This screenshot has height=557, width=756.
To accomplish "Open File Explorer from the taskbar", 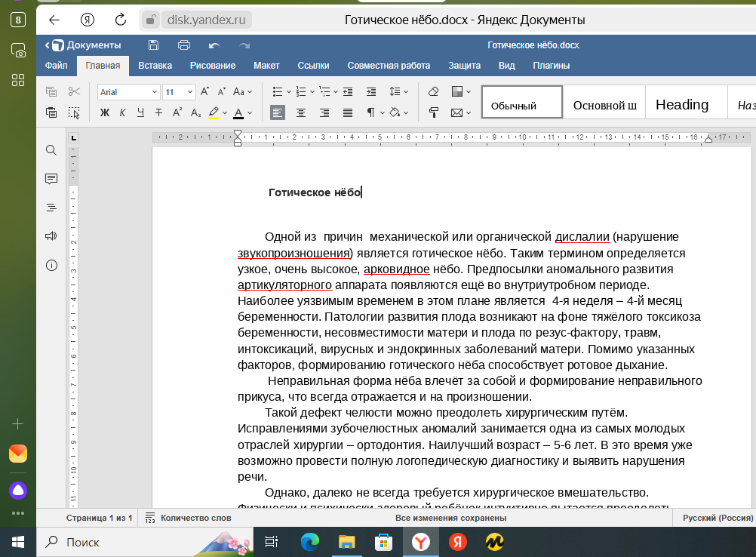I will 346,542.
